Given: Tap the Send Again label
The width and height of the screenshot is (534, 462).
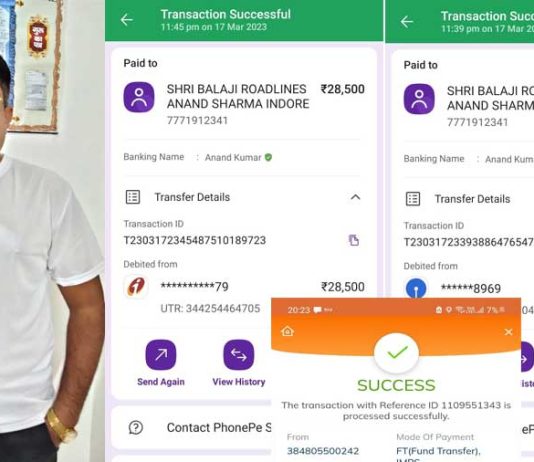Looking at the screenshot, I should (161, 382).
